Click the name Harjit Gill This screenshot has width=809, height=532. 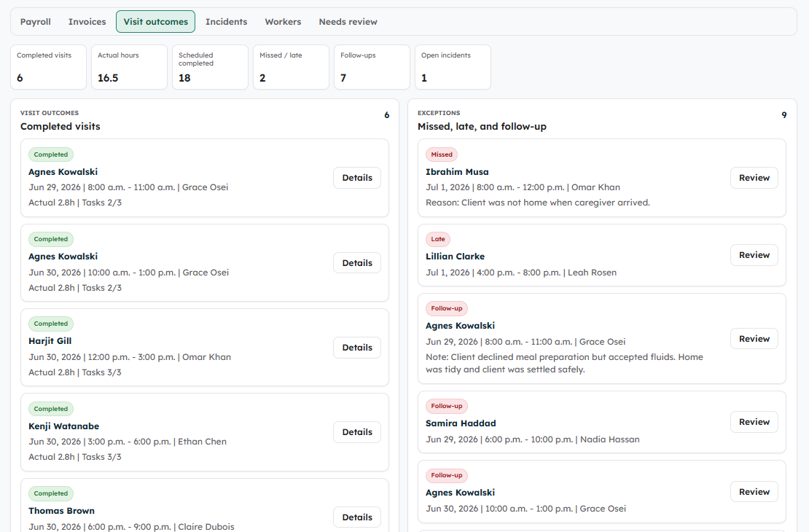tap(50, 341)
